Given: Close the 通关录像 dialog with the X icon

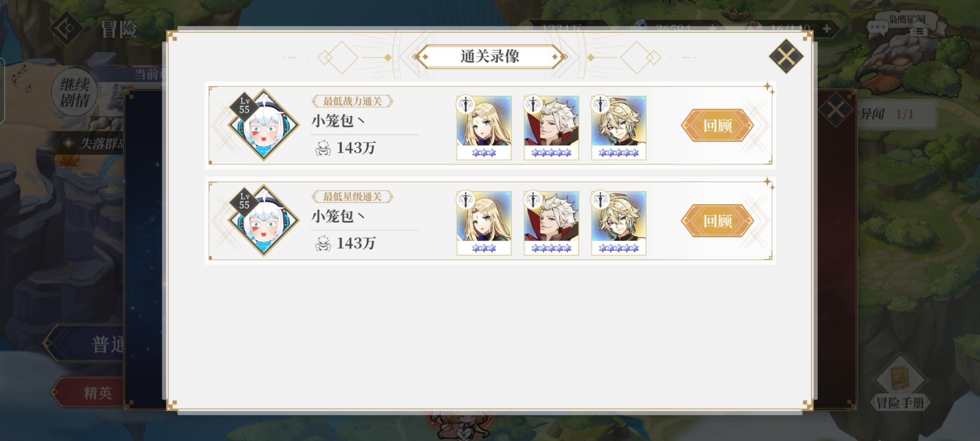Looking at the screenshot, I should 786,56.
